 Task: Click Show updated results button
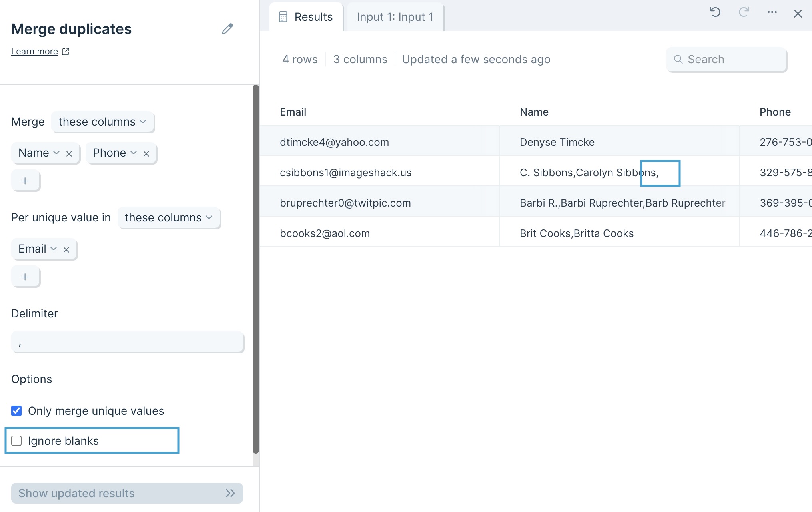(127, 493)
